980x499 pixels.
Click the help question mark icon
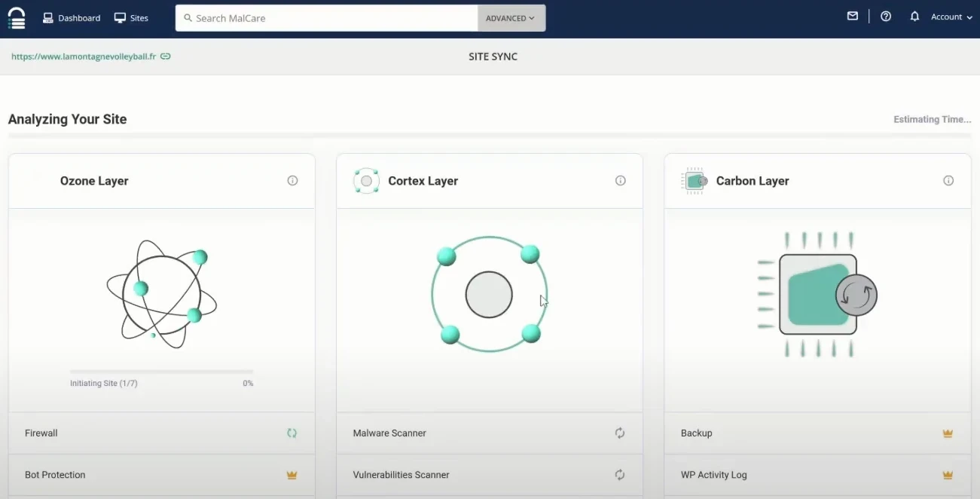point(886,16)
